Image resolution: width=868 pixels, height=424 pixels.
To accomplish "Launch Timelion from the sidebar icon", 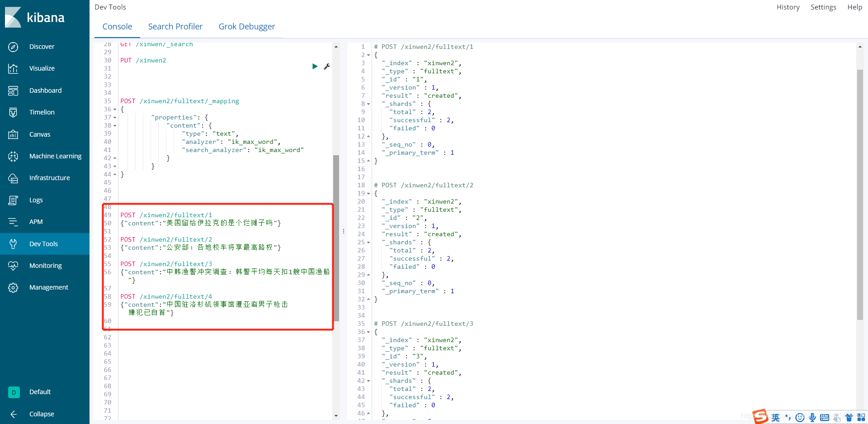I will pyautogui.click(x=13, y=112).
